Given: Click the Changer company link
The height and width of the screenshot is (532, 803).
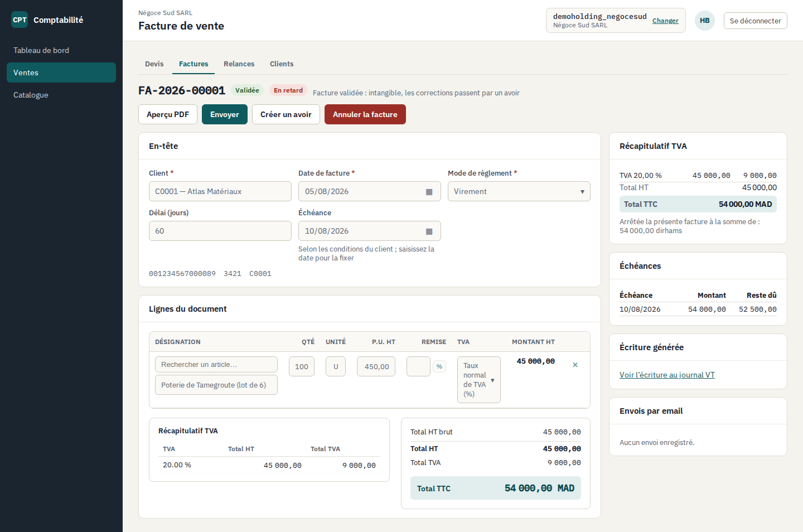Looking at the screenshot, I should [665, 21].
